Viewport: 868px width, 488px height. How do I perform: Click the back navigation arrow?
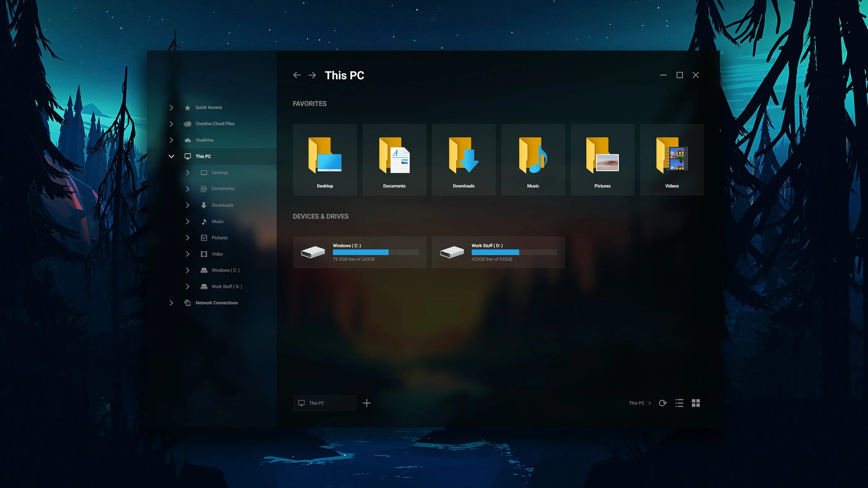point(297,75)
